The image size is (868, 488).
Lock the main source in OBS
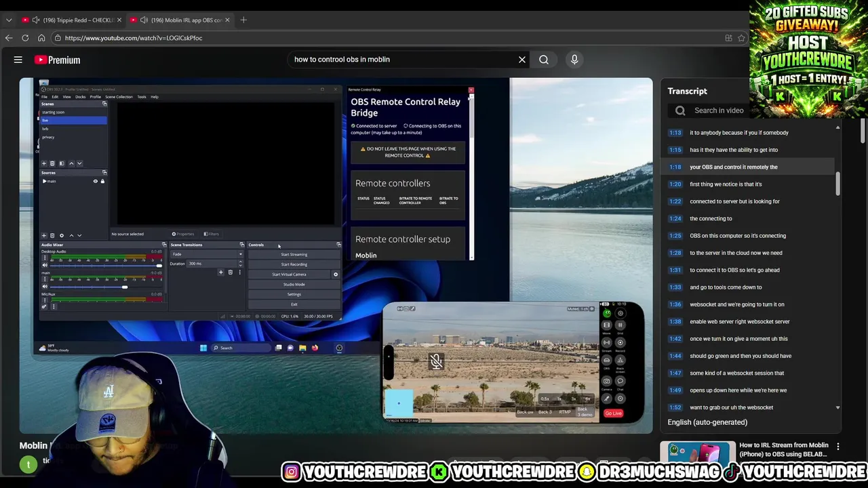click(x=102, y=181)
